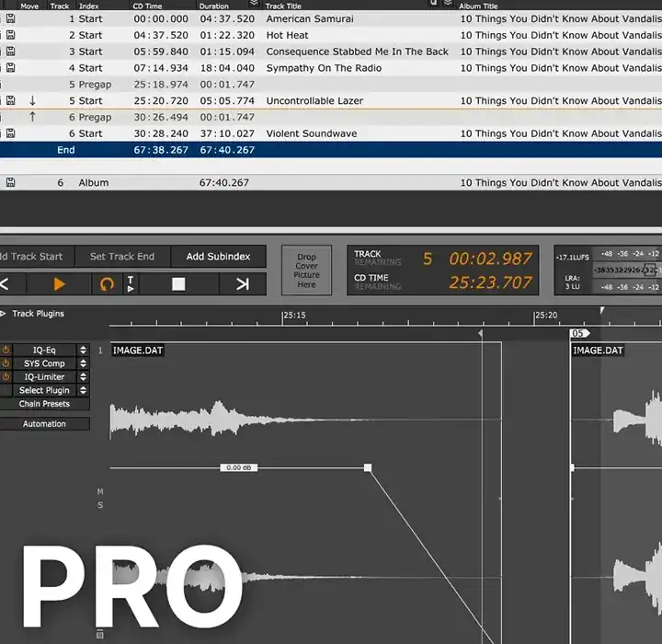Open the SYS Comp plugin window
This screenshot has height=644, width=662.
[x=44, y=363]
